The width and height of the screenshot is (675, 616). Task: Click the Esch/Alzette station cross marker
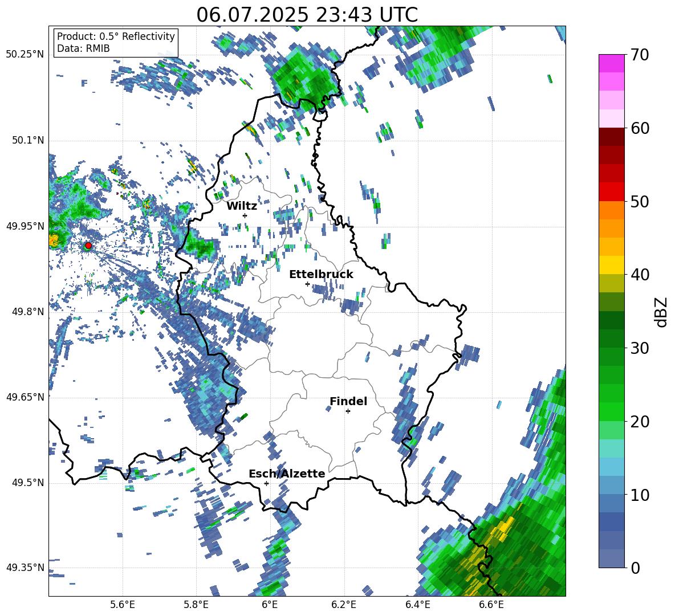266,483
